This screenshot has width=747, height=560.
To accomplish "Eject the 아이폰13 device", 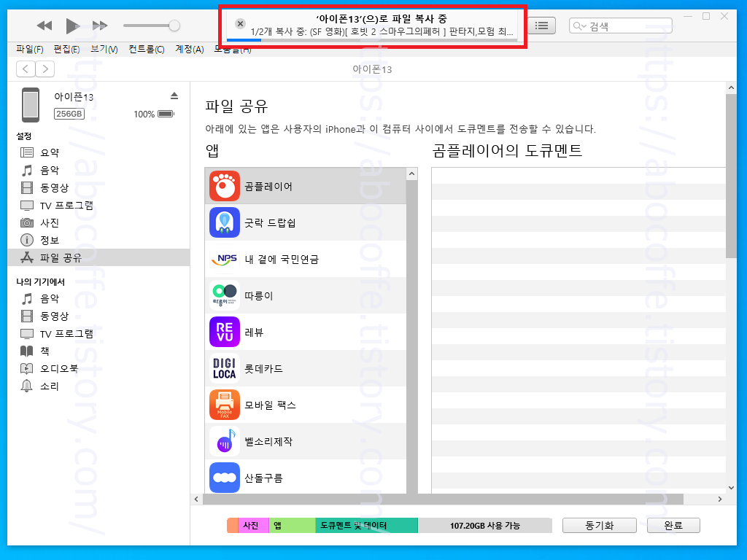I will tap(174, 96).
